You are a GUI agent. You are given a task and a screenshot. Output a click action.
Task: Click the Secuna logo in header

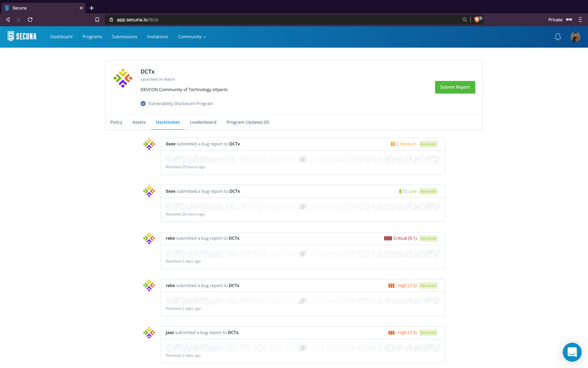[22, 37]
